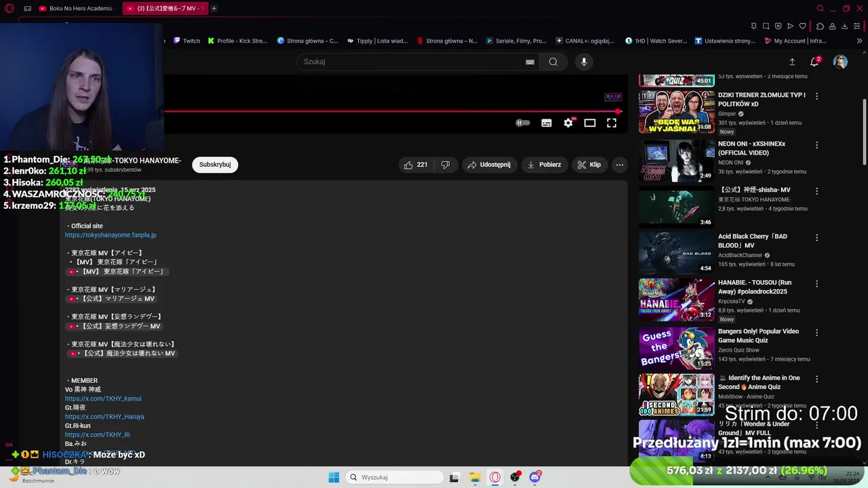The image size is (868, 488).
Task: Create a clip with the Klip button
Action: tap(589, 165)
